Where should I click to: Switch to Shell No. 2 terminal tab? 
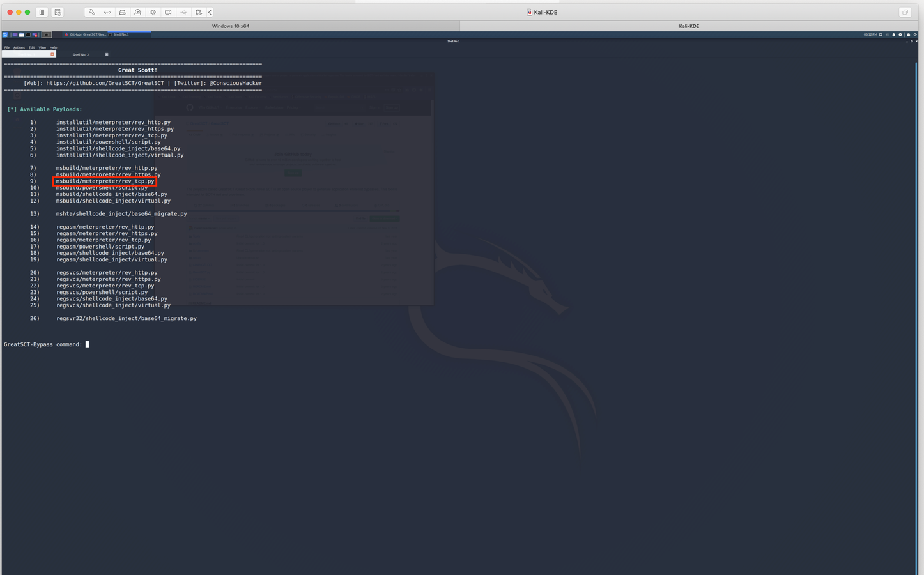point(81,54)
